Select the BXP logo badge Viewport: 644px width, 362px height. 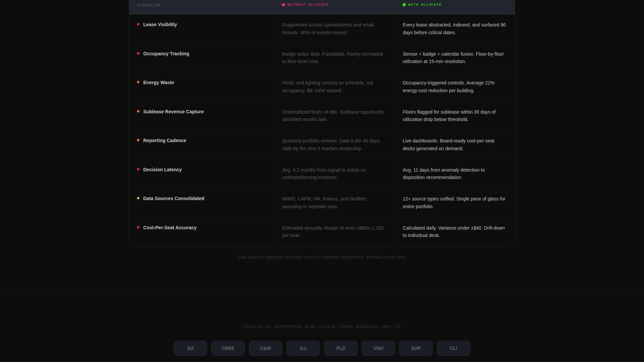(416, 348)
